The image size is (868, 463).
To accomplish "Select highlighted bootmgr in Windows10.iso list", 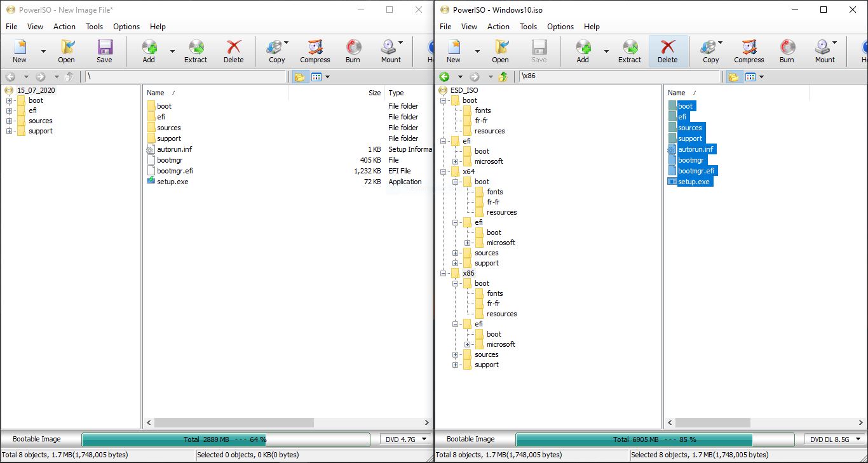I will click(x=691, y=160).
